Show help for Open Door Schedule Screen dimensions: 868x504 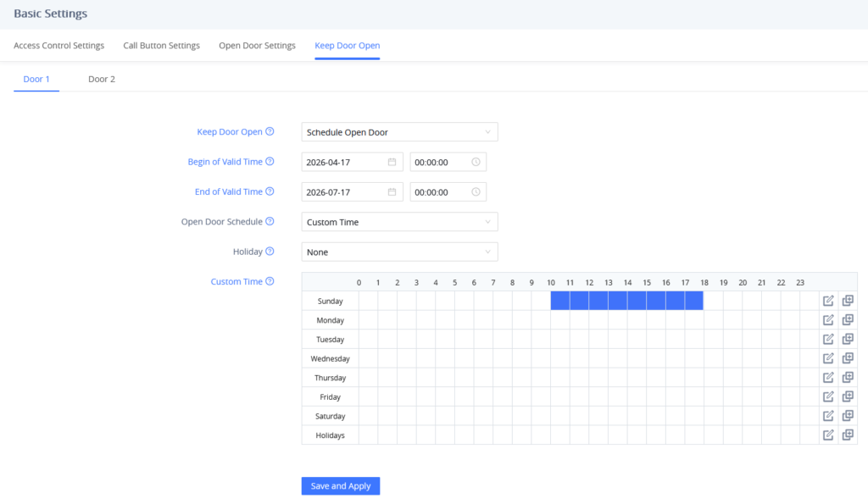(270, 221)
